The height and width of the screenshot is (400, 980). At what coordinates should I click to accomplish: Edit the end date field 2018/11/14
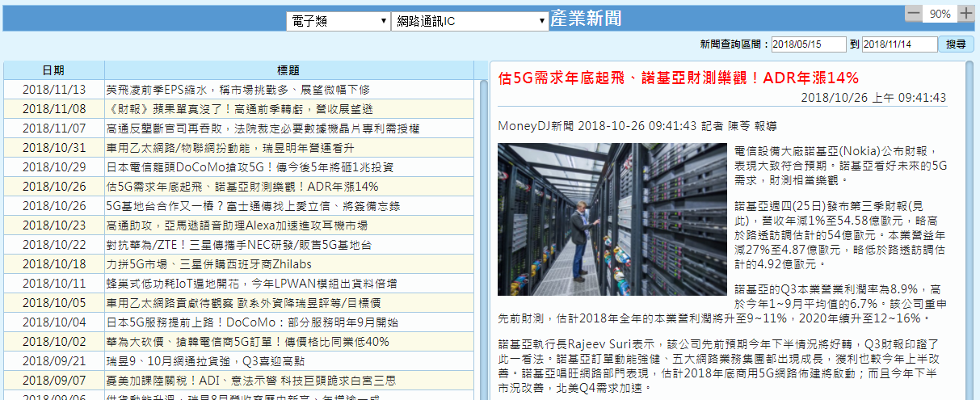click(x=898, y=44)
